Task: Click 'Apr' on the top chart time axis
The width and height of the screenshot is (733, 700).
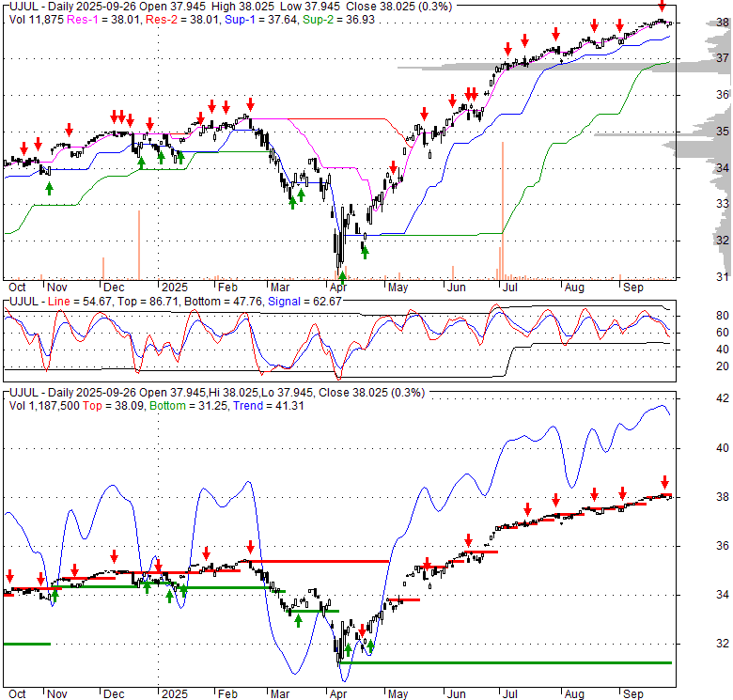Action: 338,288
